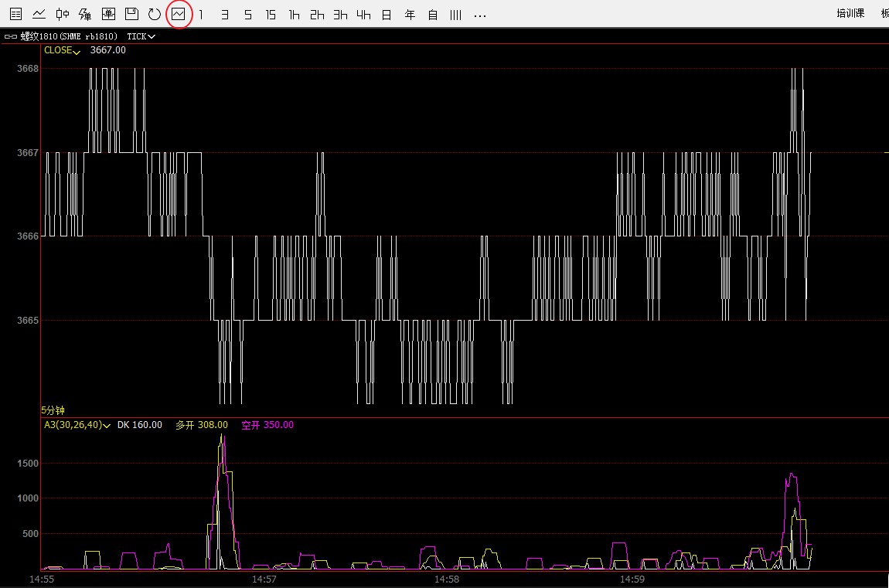Open the quote list icon
Viewport: 889px width, 588px height.
tap(15, 14)
